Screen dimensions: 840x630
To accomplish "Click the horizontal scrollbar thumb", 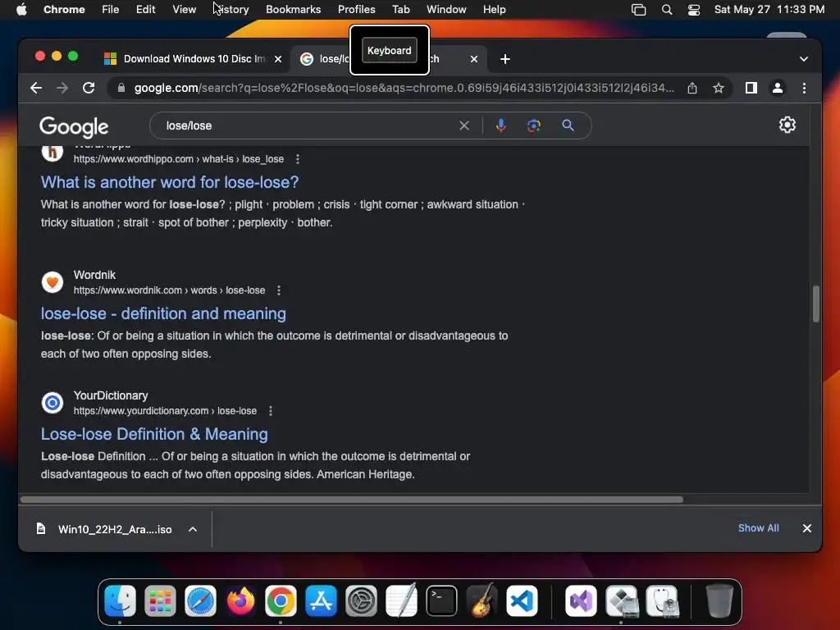I will click(352, 500).
